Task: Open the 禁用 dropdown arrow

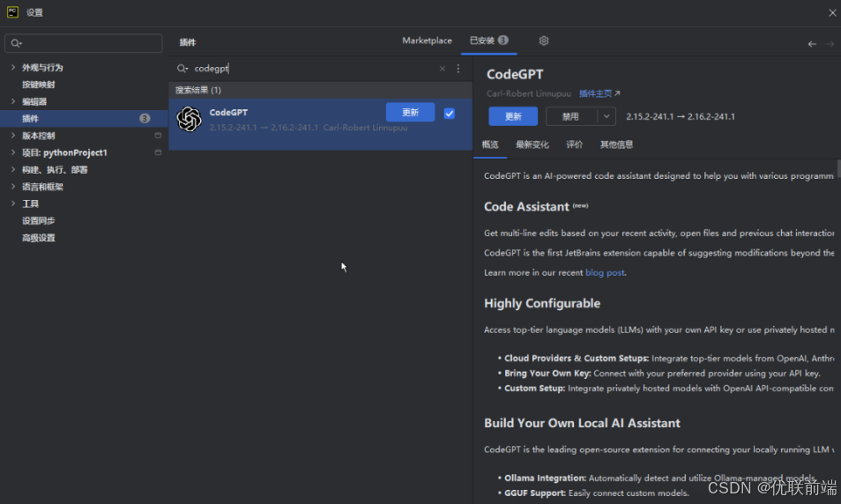Action: point(607,116)
